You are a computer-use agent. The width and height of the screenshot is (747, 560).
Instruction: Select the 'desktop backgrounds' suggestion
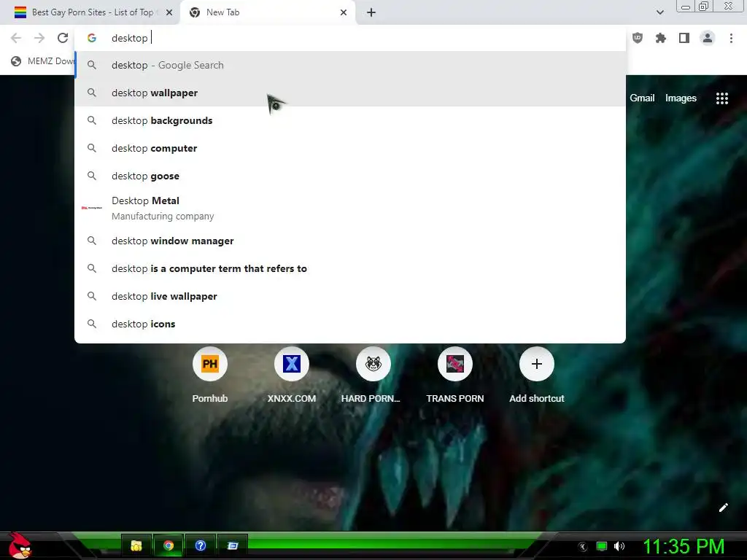tap(349, 120)
